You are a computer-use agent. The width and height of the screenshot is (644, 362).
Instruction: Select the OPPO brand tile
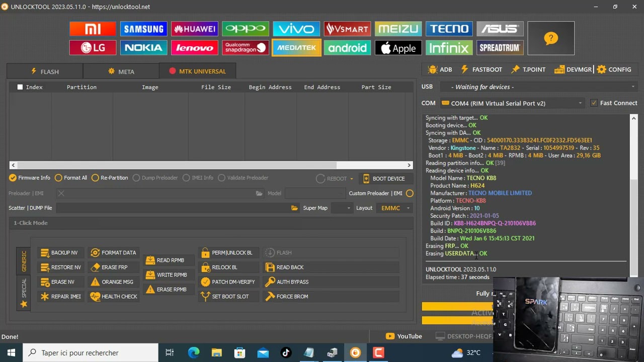246,29
